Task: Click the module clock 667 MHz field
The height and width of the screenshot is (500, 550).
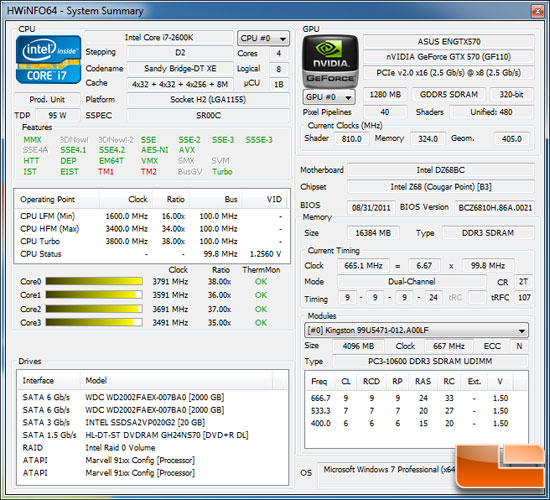Action: [449, 346]
